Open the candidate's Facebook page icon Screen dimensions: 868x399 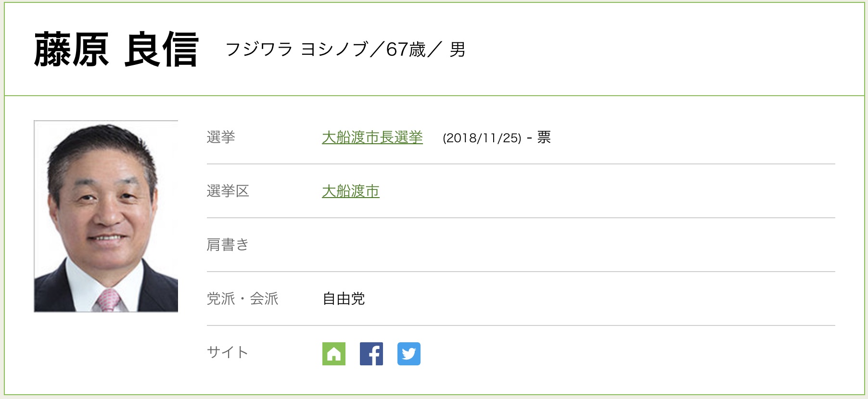(x=371, y=354)
